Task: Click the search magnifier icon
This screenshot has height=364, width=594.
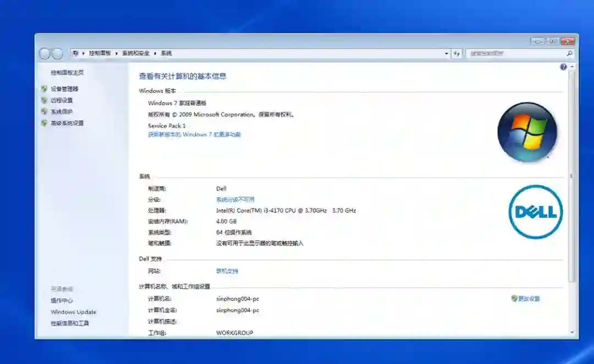Action: tap(569, 53)
